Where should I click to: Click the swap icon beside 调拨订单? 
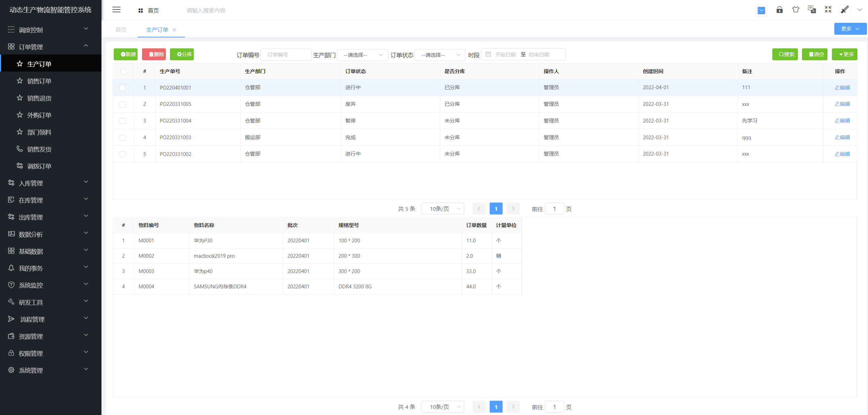pos(20,166)
